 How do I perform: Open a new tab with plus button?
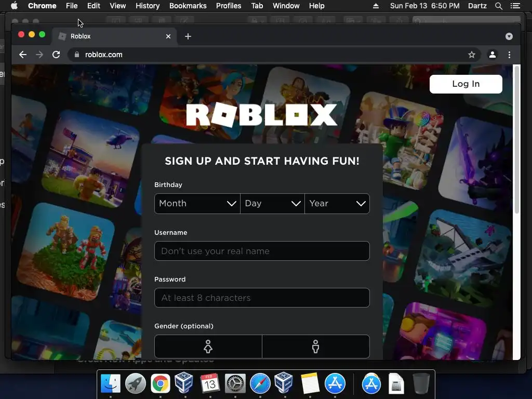coord(188,36)
